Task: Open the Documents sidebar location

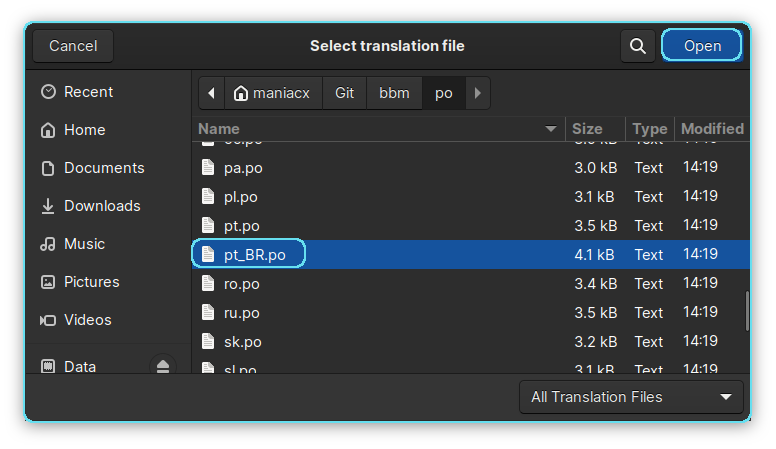Action: pyautogui.click(x=103, y=168)
